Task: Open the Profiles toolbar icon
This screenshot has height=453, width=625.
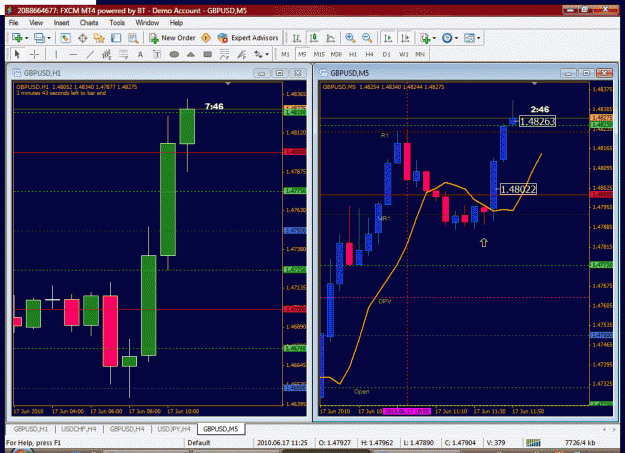Action: pos(39,38)
